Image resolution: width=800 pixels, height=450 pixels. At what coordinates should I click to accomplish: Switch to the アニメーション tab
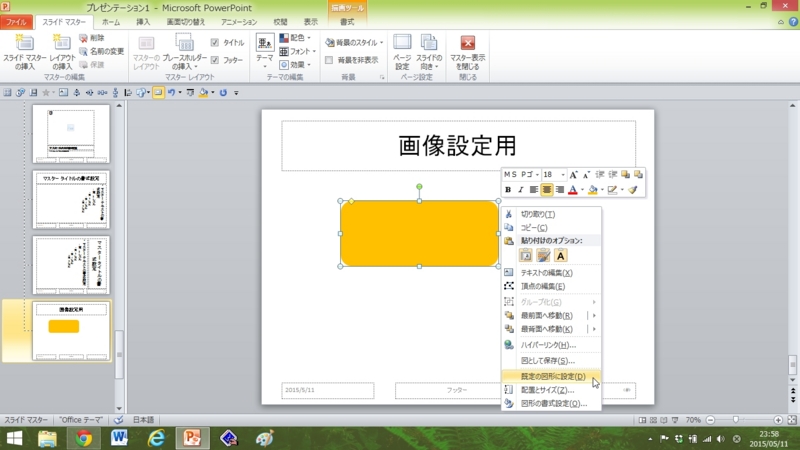pos(239,22)
